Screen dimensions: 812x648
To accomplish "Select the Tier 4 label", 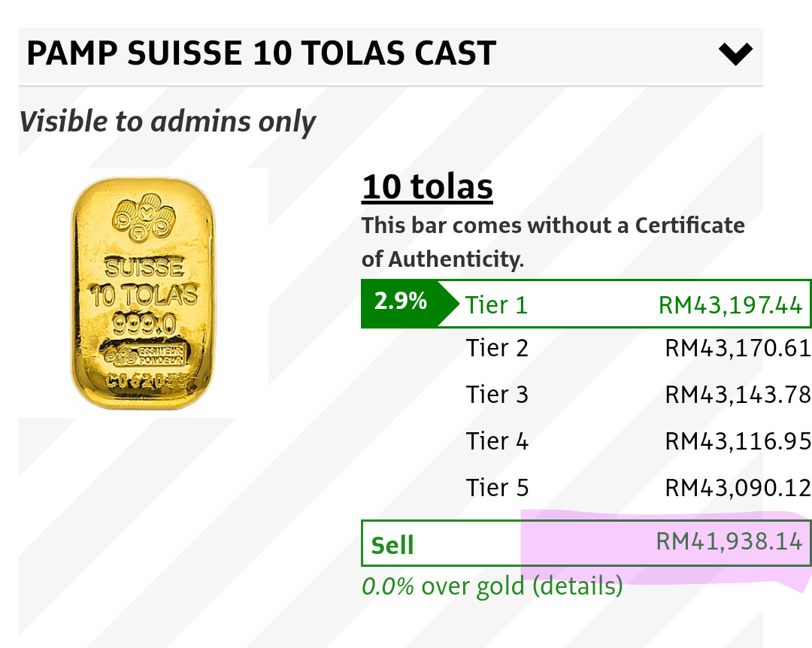I will pos(496,441).
